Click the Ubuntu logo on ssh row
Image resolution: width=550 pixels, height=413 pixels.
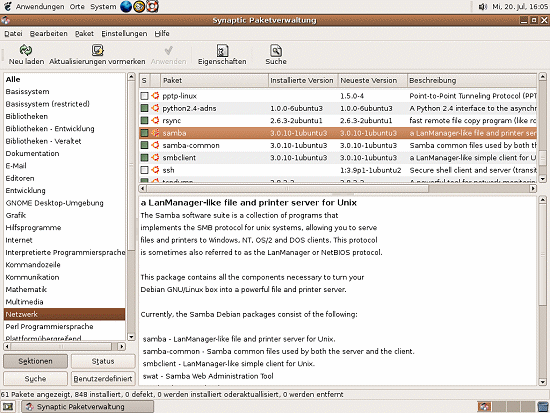155,170
